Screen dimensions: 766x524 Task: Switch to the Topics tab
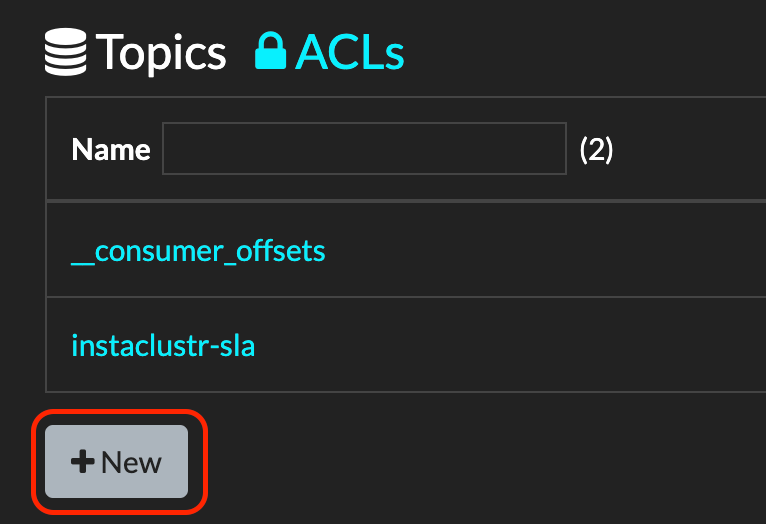(135, 52)
